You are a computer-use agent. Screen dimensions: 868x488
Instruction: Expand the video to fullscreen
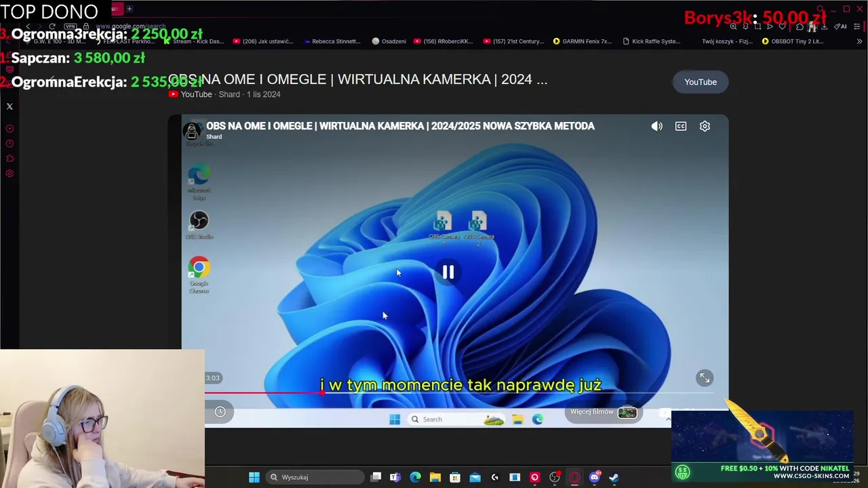[x=705, y=378]
